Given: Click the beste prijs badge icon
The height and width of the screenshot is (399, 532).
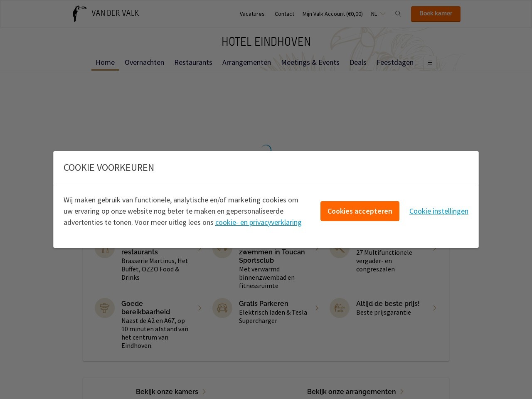Looking at the screenshot, I should [x=340, y=308].
